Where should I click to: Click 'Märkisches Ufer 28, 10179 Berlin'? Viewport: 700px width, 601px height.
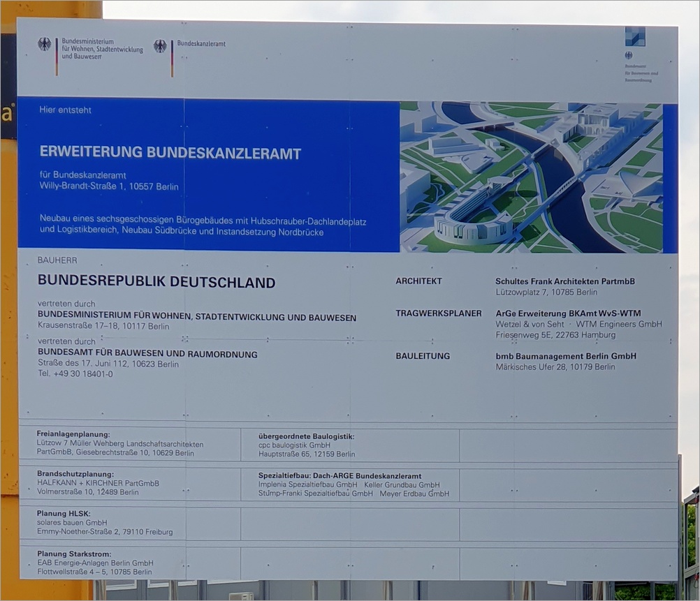(x=555, y=366)
